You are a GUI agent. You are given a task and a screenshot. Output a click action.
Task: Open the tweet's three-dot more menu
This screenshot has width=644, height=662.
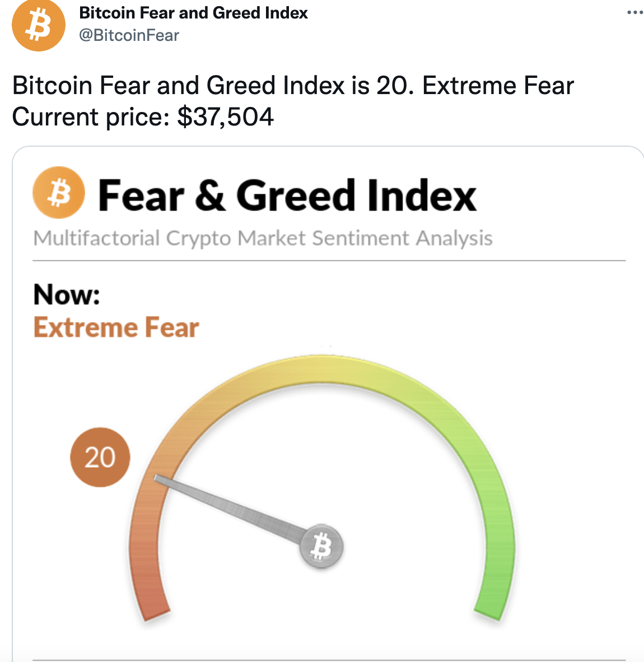click(635, 13)
